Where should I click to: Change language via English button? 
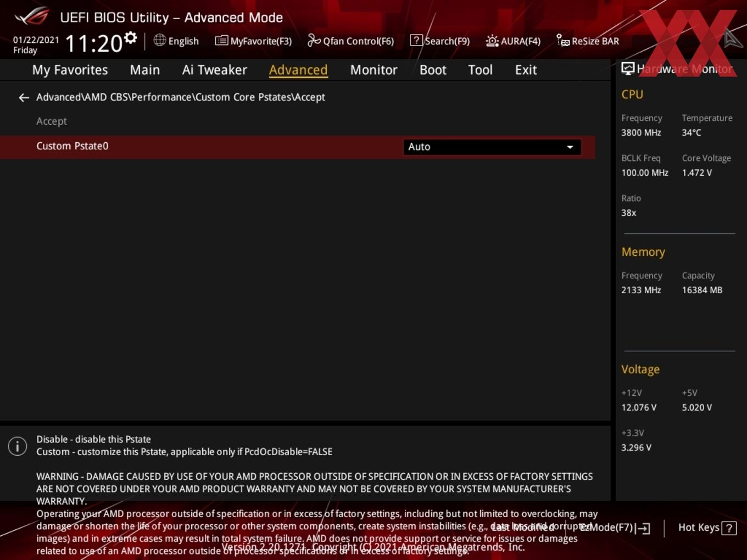pyautogui.click(x=183, y=41)
